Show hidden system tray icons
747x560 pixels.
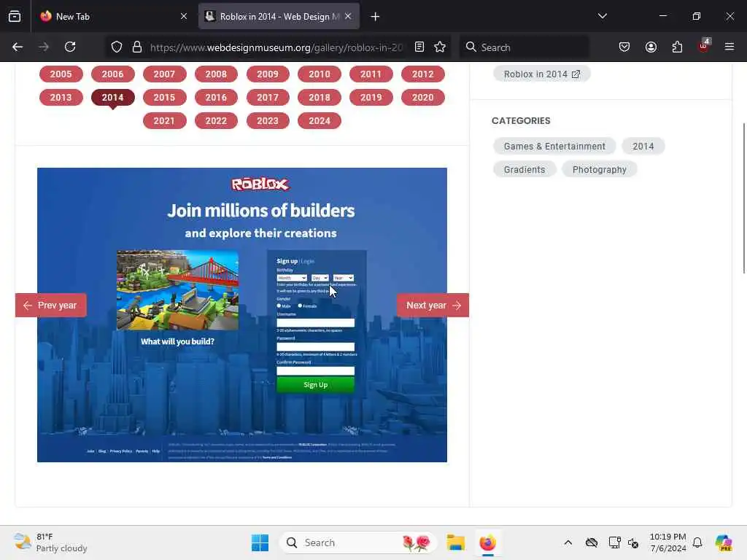coord(568,542)
